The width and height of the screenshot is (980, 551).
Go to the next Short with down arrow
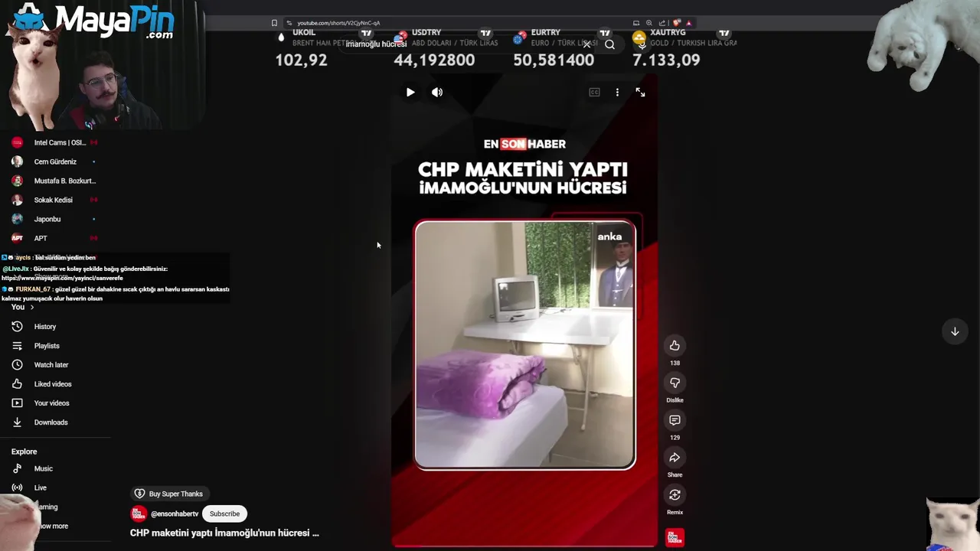pyautogui.click(x=955, y=331)
